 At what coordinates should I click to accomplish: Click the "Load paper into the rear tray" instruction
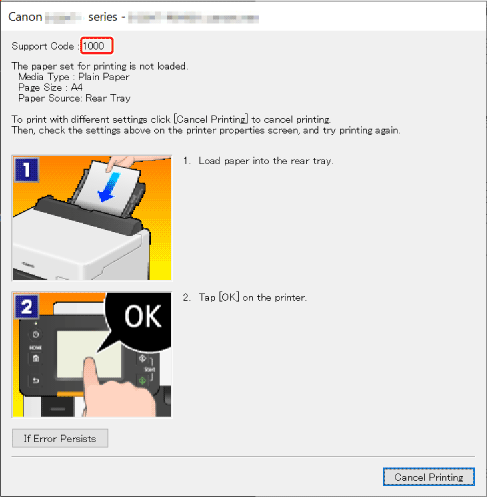[x=266, y=161]
